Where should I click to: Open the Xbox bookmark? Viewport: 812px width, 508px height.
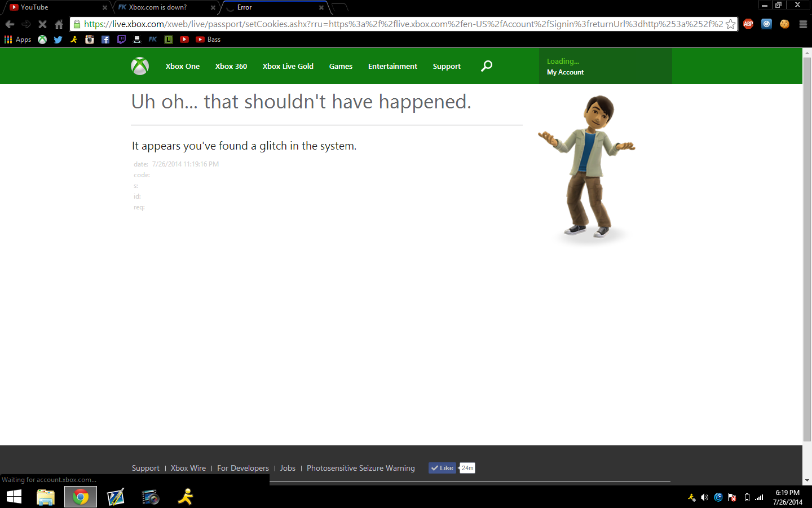(42, 40)
